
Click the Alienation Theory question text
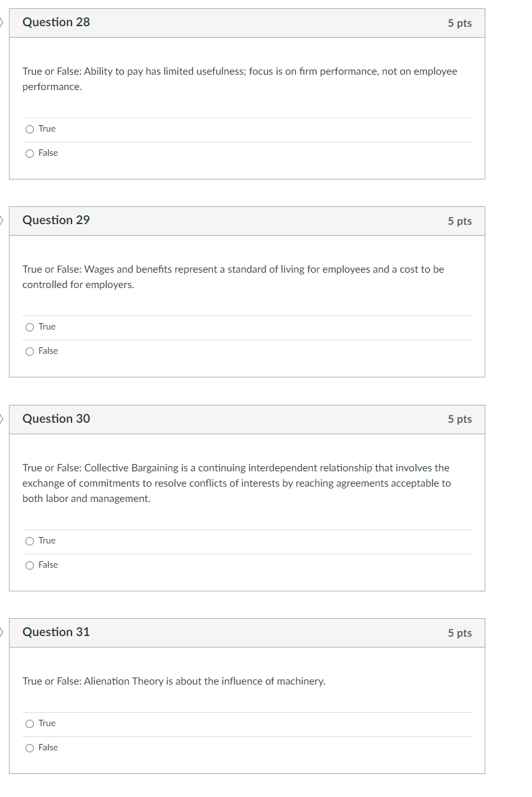click(x=174, y=681)
